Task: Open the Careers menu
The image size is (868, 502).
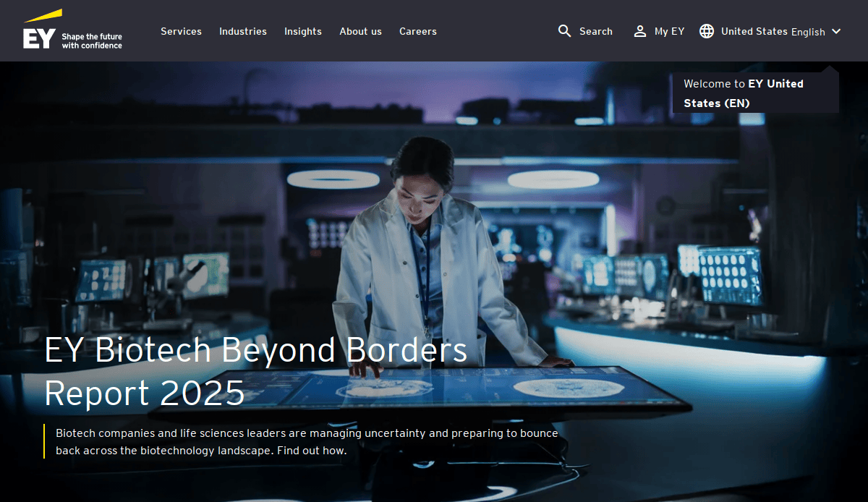Action: (417, 31)
